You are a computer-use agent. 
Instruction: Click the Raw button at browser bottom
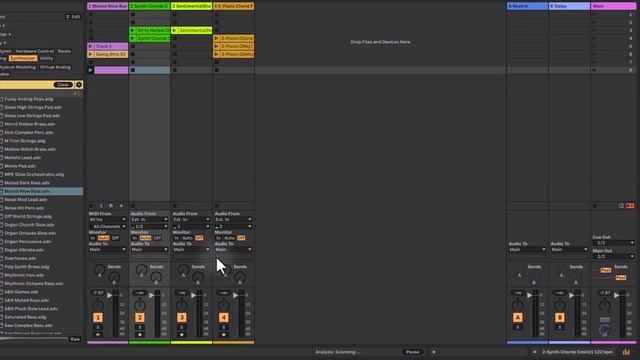(75, 339)
